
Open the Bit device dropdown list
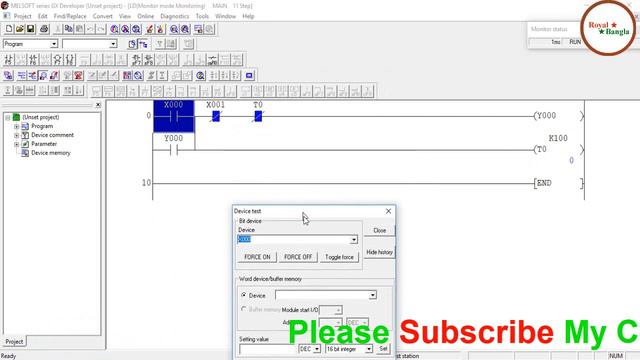(x=353, y=240)
